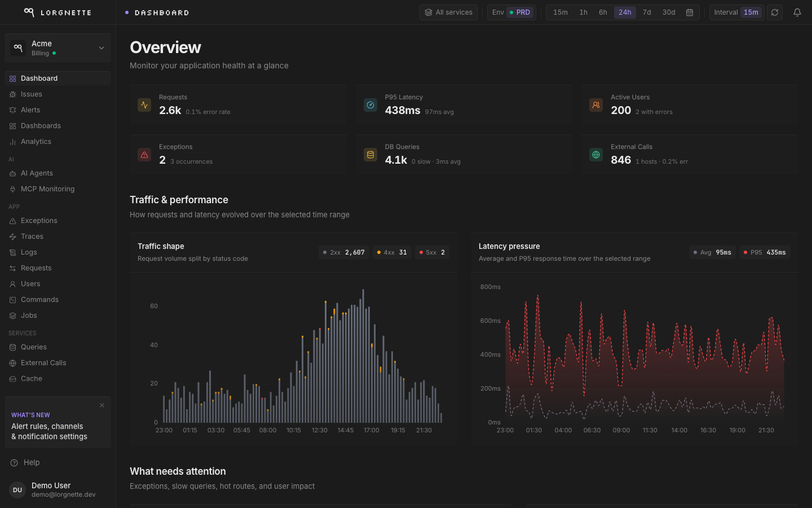This screenshot has width=812, height=508.
Task: Open the notifications bell
Action: (797, 12)
